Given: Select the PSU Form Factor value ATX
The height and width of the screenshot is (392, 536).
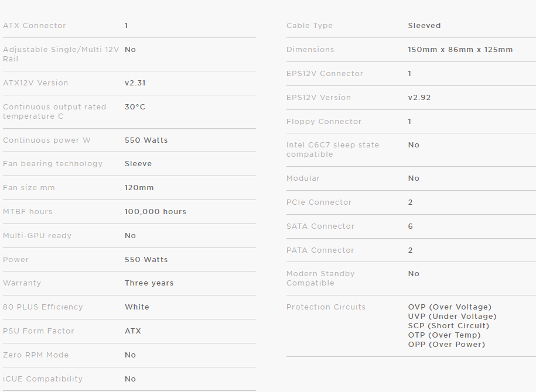Looking at the screenshot, I should click(x=133, y=331).
